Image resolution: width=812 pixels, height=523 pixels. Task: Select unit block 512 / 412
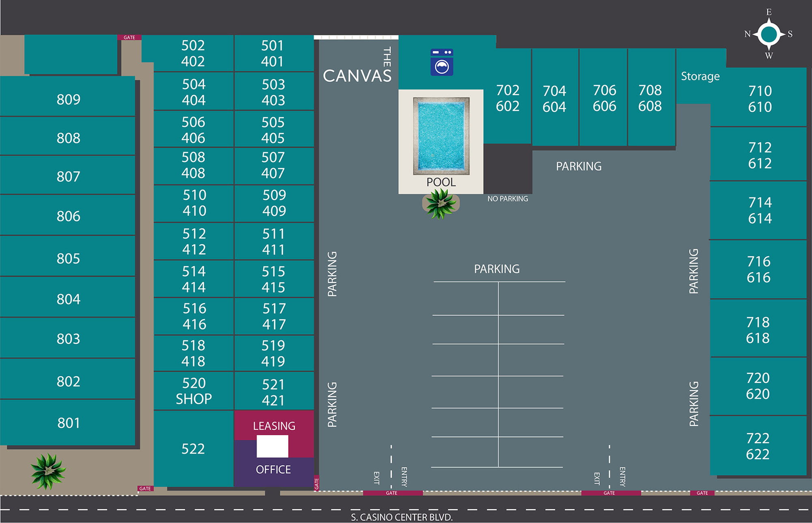(193, 241)
